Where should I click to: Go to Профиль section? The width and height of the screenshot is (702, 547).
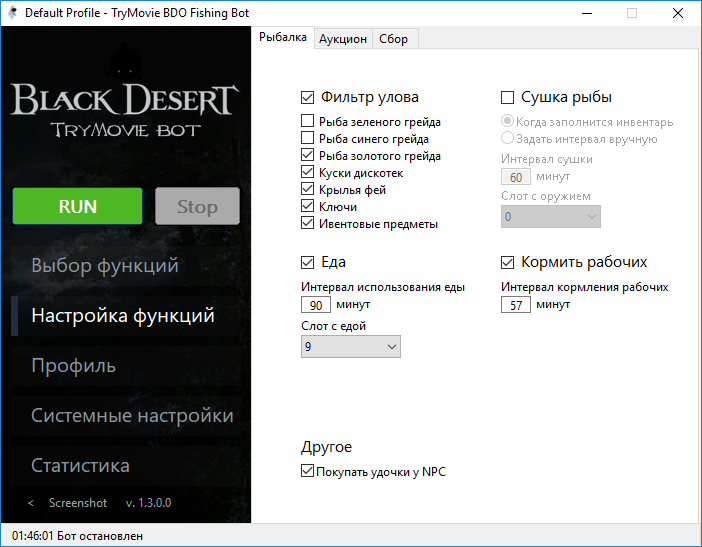(x=126, y=366)
